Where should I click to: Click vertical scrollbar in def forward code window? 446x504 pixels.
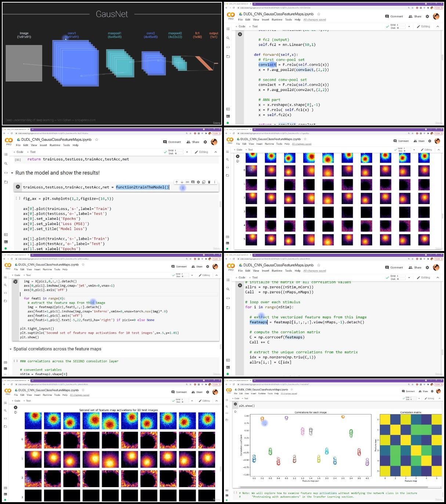442,57
